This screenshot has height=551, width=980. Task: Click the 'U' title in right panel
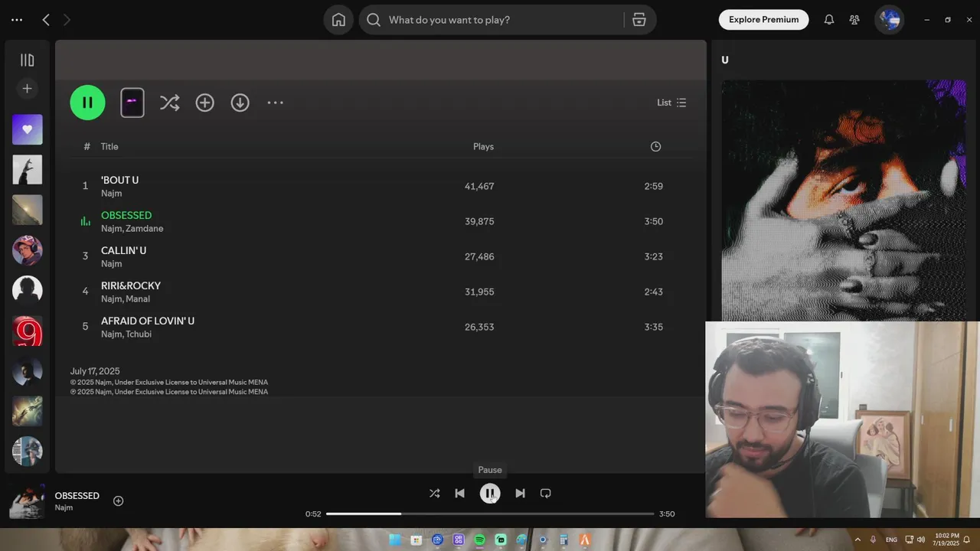pos(725,60)
